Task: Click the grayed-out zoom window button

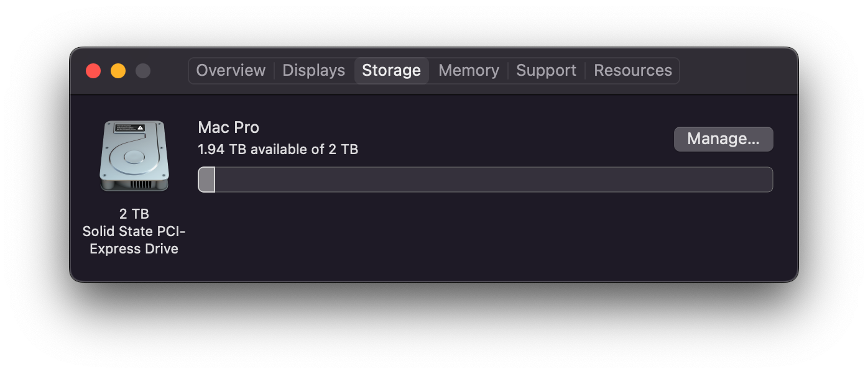Action: [x=143, y=71]
